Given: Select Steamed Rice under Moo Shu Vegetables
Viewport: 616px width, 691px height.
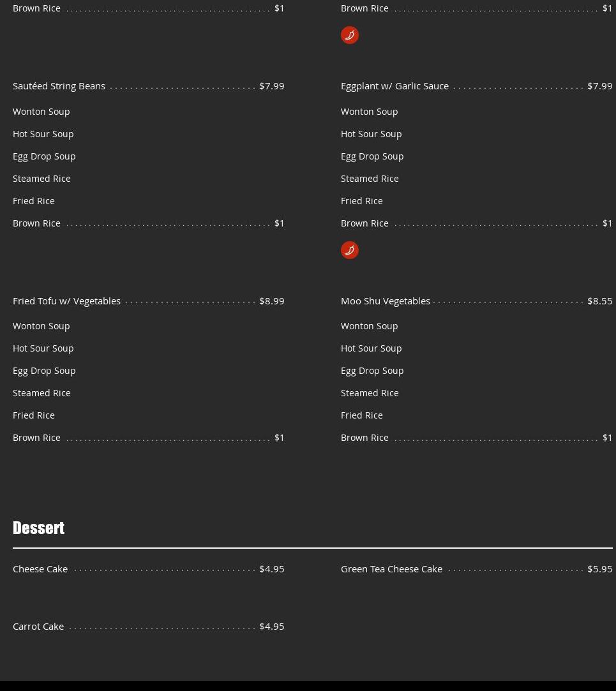Looking at the screenshot, I should (x=370, y=393).
